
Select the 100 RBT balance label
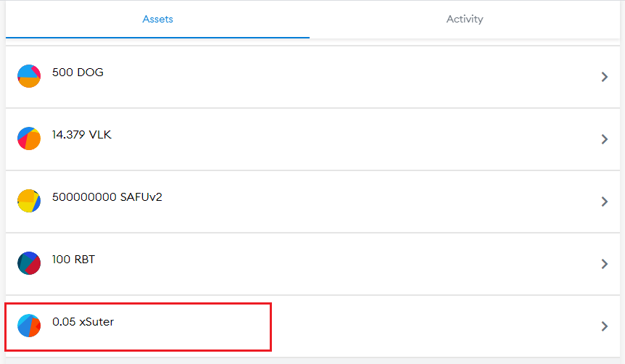[x=73, y=260]
